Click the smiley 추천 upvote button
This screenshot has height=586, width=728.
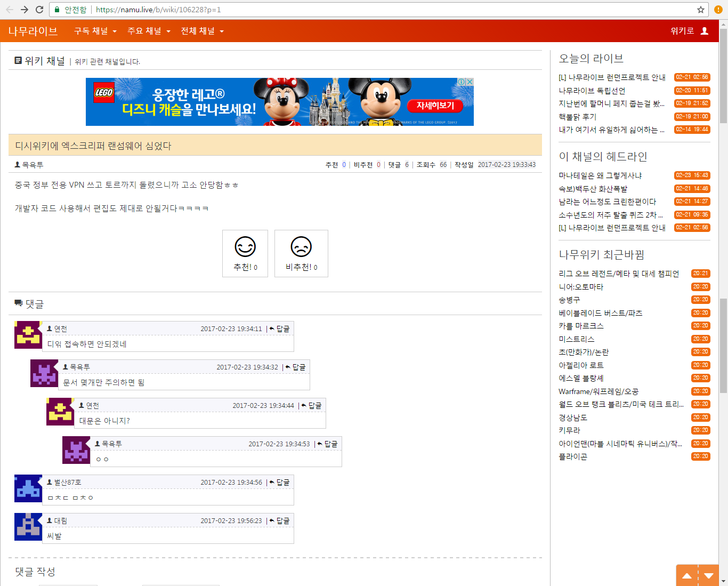click(245, 253)
